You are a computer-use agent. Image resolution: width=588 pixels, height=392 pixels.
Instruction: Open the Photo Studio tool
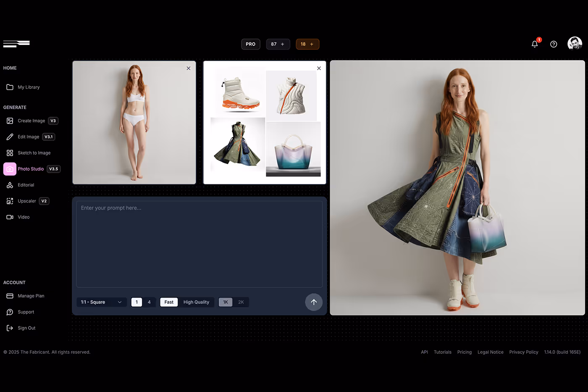[x=30, y=169]
